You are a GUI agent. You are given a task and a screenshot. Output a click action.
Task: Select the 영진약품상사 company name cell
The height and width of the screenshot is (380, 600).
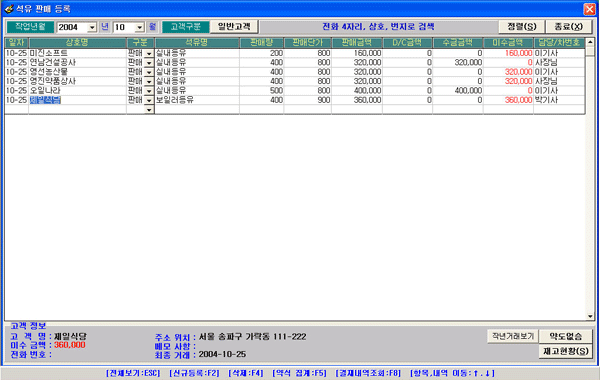[x=77, y=81]
